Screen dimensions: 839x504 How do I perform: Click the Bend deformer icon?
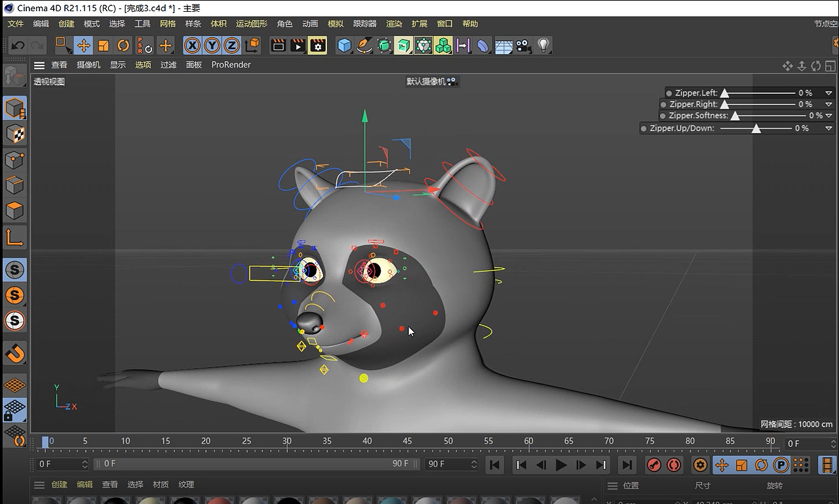(x=484, y=45)
